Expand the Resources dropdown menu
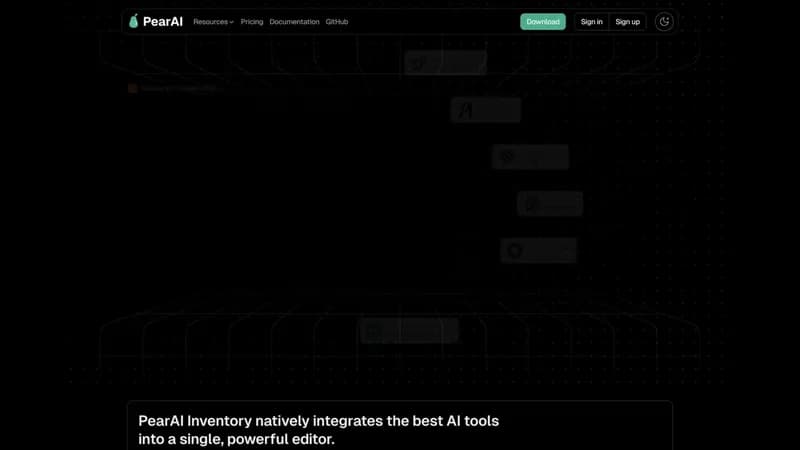 (213, 22)
